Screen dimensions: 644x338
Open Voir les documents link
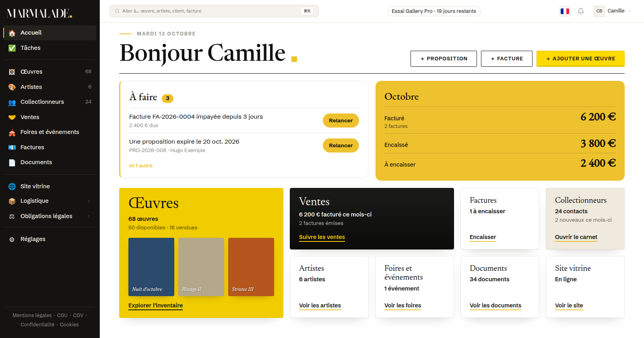[495, 305]
